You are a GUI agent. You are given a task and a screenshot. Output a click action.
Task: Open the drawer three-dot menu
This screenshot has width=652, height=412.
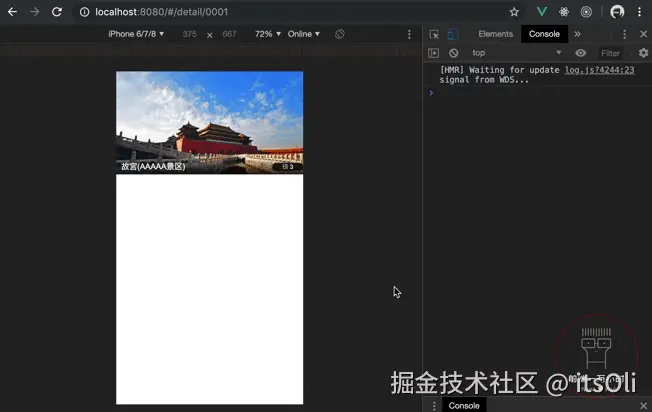click(434, 406)
